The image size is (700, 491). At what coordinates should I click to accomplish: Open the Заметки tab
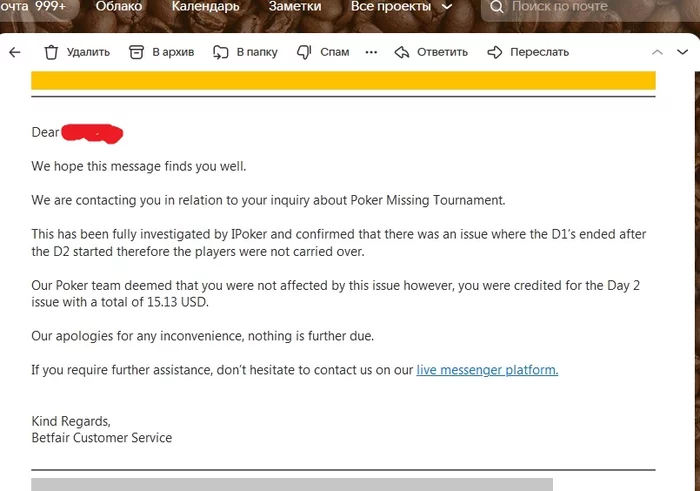294,7
